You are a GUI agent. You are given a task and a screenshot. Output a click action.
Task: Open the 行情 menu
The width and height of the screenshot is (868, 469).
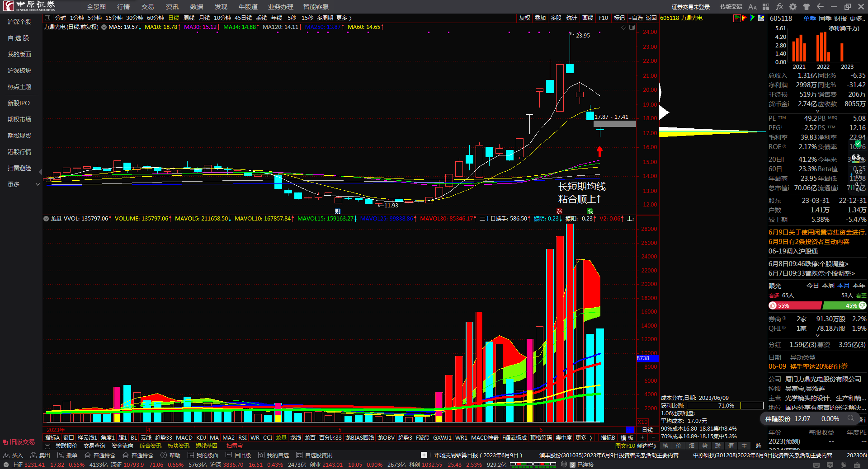coord(123,7)
